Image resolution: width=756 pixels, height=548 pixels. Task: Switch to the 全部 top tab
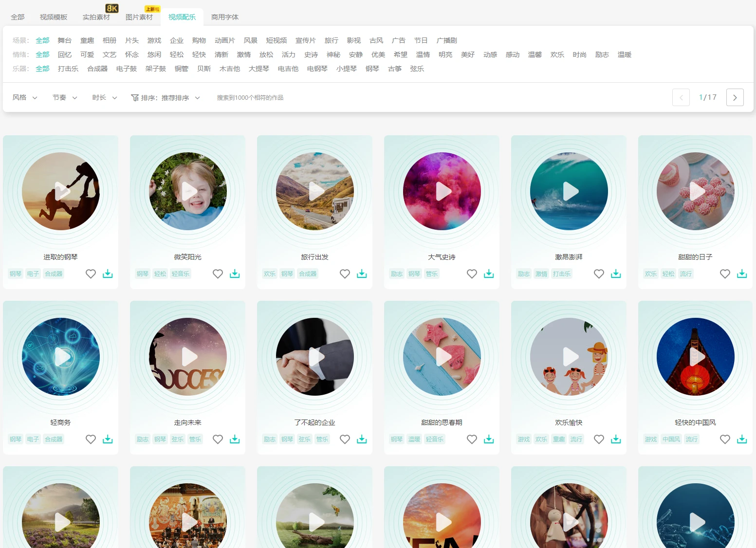pyautogui.click(x=18, y=17)
